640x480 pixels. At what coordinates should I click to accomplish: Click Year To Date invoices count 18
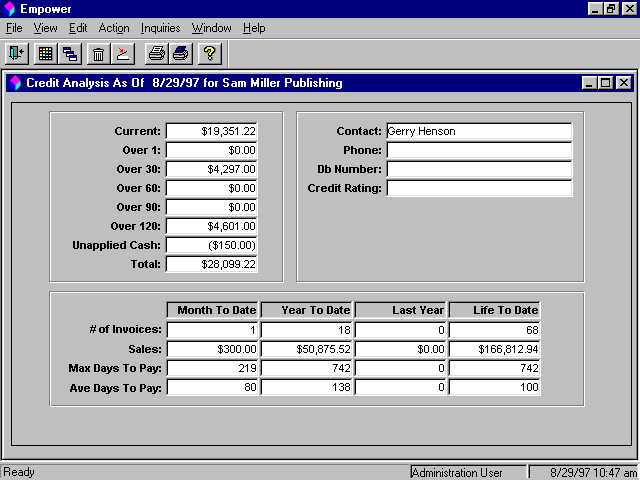(x=307, y=330)
